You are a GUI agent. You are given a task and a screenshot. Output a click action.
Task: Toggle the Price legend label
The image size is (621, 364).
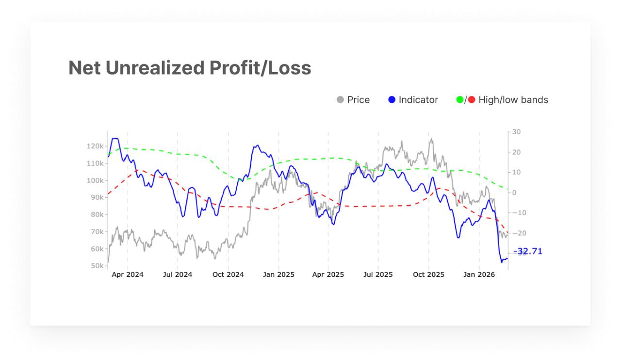coord(359,100)
